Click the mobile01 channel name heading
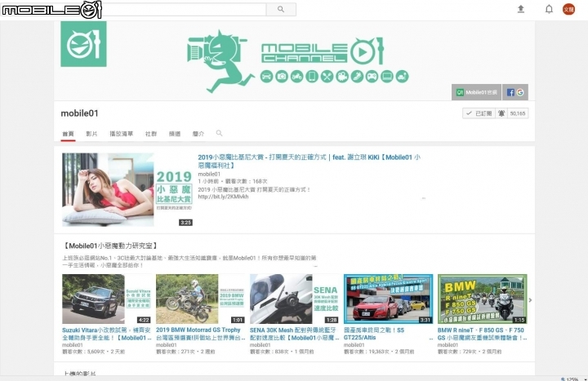The image size is (588, 381). pyautogui.click(x=79, y=113)
